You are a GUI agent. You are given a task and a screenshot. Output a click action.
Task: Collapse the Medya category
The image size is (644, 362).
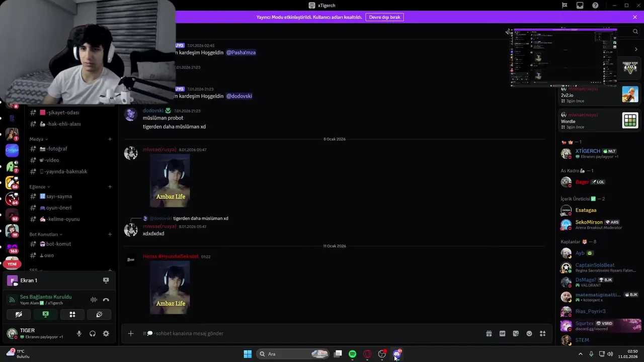point(39,139)
